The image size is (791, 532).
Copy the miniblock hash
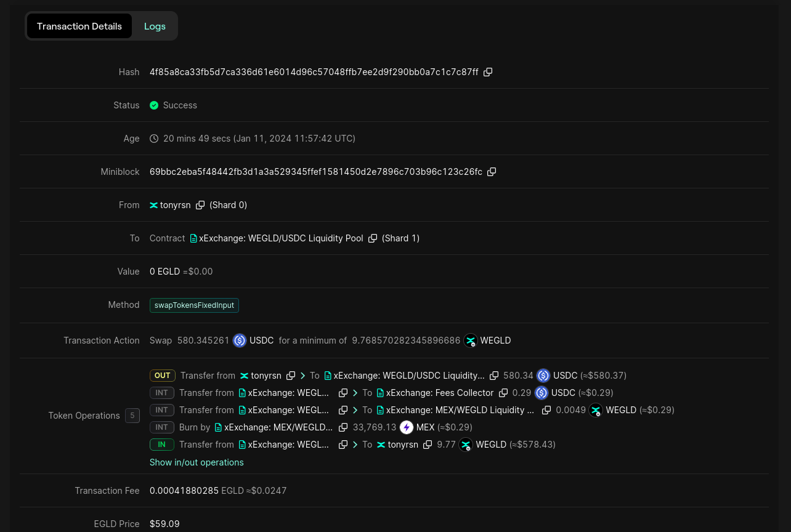(492, 172)
